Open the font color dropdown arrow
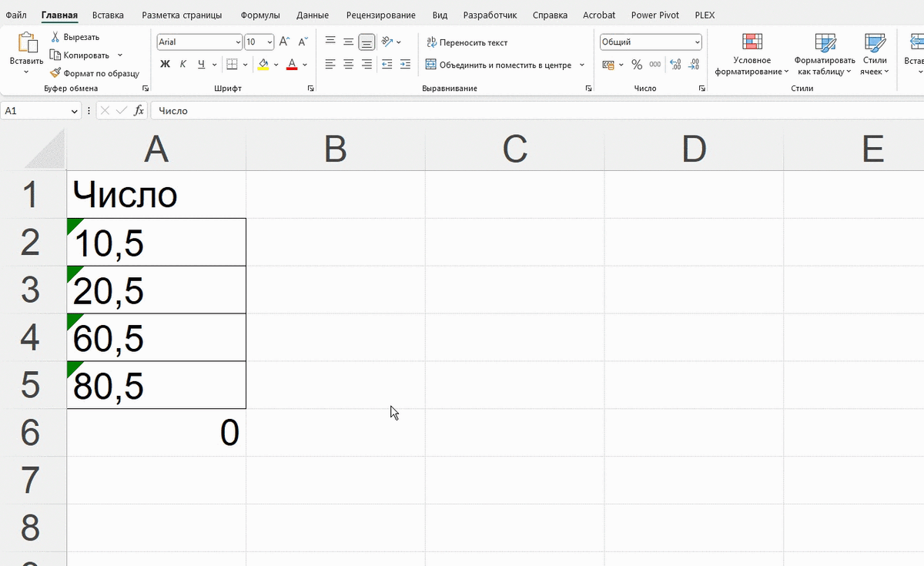 pyautogui.click(x=305, y=65)
